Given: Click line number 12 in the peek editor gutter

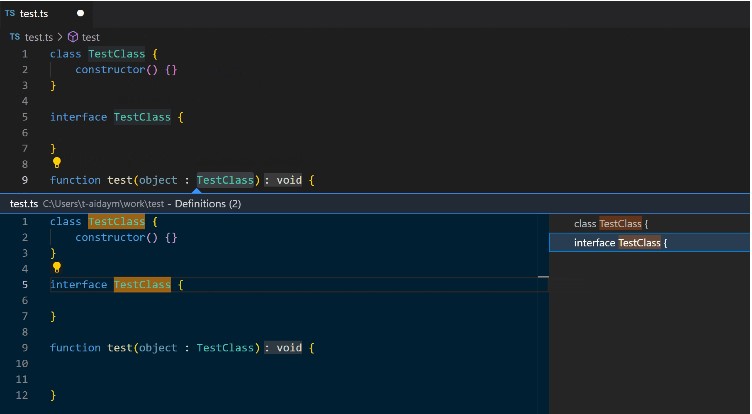Looking at the screenshot, I should [21, 395].
